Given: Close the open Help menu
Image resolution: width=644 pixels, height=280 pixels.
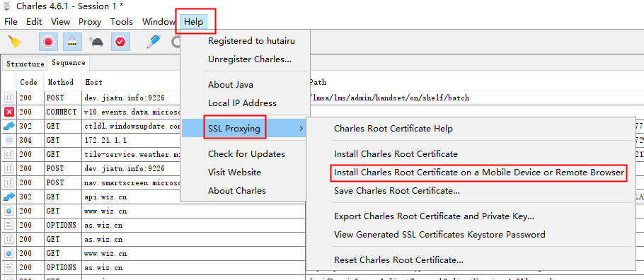Looking at the screenshot, I should [x=193, y=22].
